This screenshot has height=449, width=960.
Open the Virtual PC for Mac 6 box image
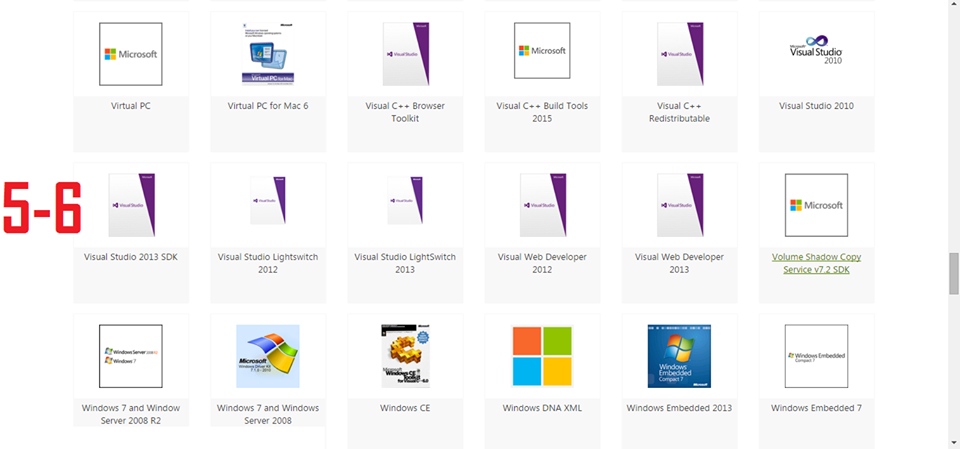pyautogui.click(x=268, y=54)
